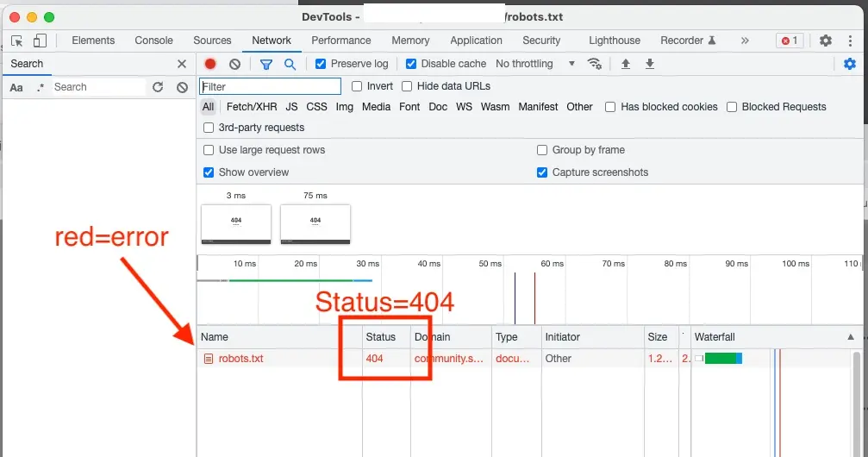Uncheck Show overview option
Screen dimensions: 868x457
point(209,172)
